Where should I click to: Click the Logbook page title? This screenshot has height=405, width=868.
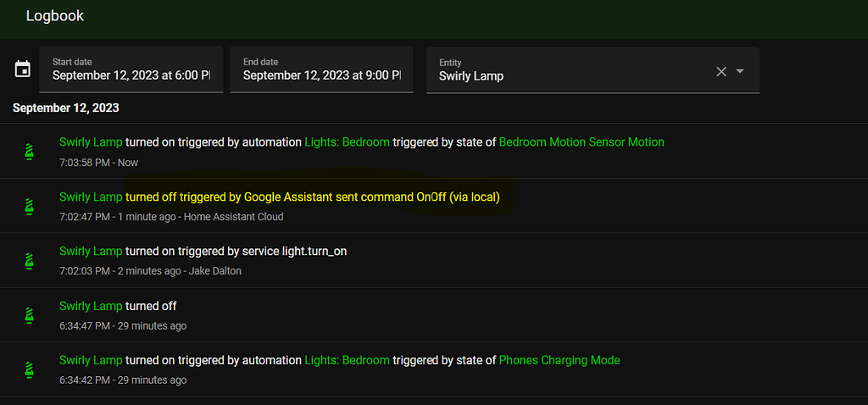tap(55, 16)
